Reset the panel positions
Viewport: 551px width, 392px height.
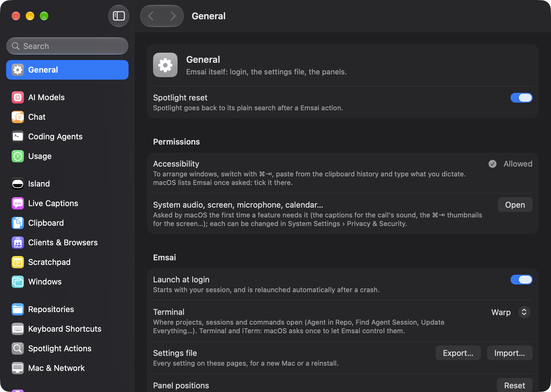(515, 385)
